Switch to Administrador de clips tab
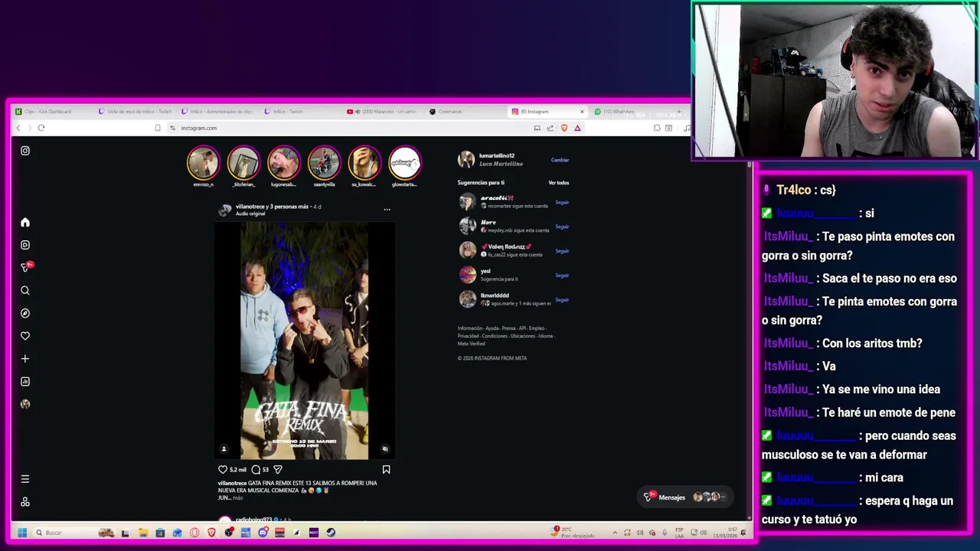 [x=217, y=112]
